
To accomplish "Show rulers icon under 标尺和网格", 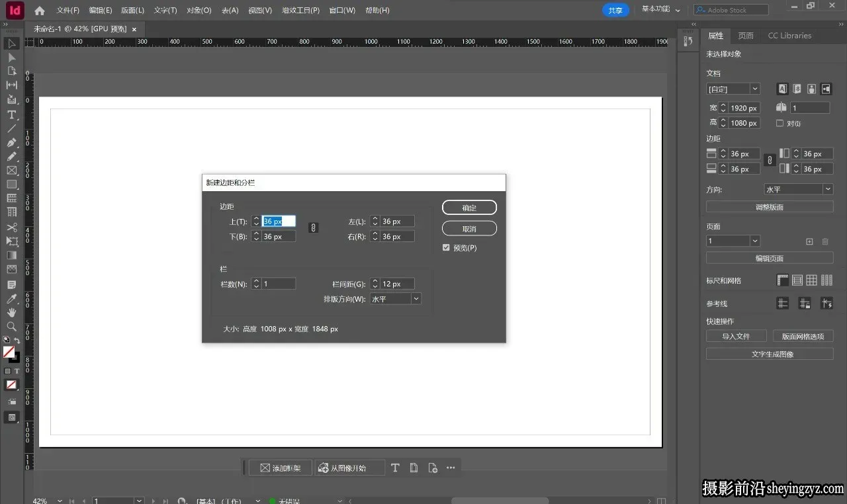I will click(783, 280).
